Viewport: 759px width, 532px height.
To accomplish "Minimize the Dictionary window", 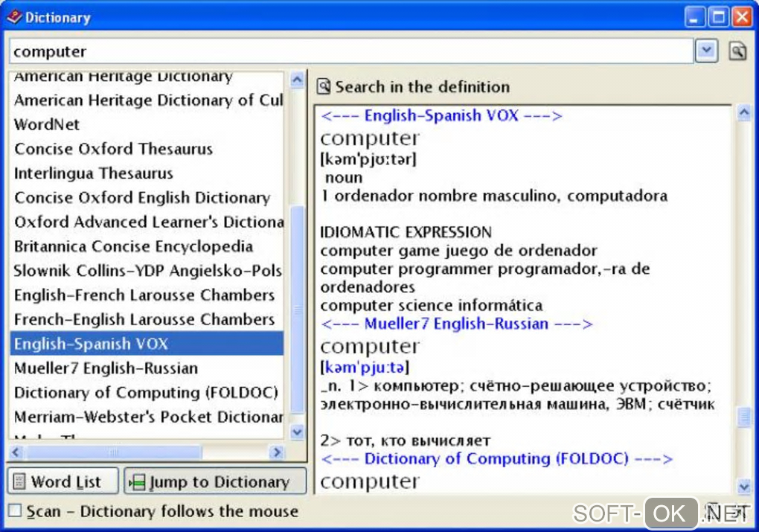I will [695, 17].
